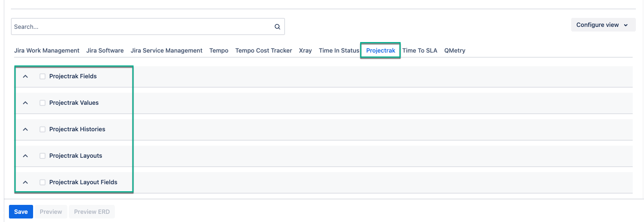Image resolution: width=644 pixels, height=222 pixels.
Task: Open the Time To SLA tab
Action: click(420, 51)
